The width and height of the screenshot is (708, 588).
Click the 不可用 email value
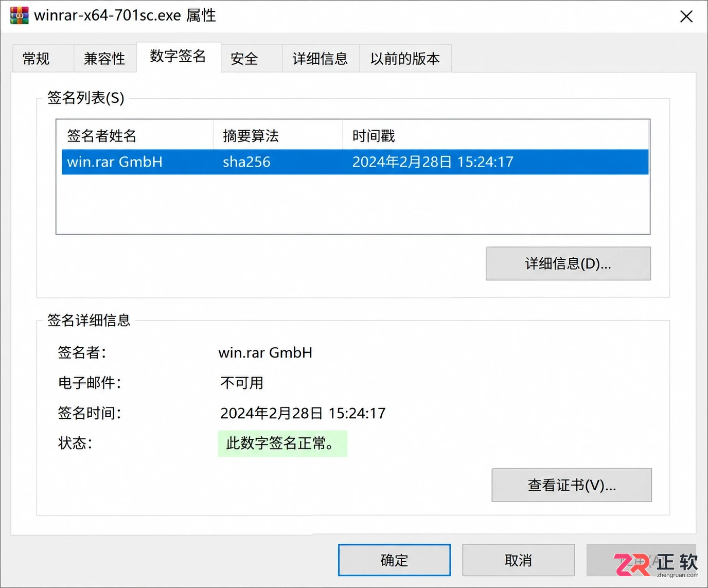pyautogui.click(x=242, y=383)
